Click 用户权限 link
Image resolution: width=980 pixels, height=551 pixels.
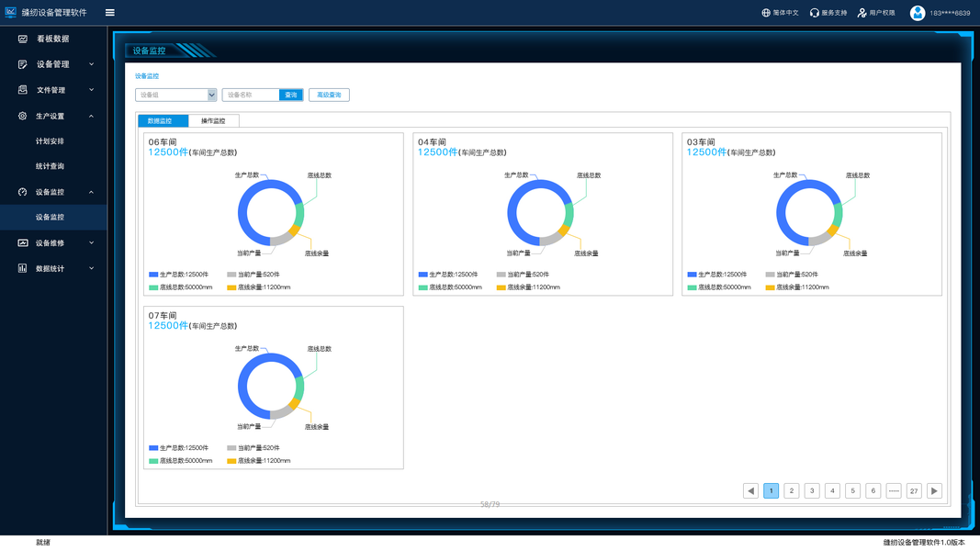883,13
